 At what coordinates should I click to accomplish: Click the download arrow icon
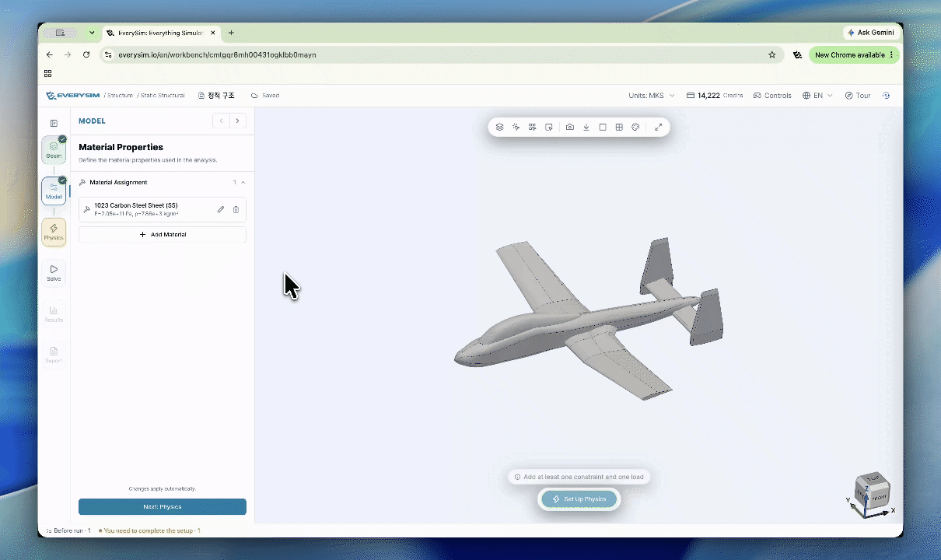point(586,127)
